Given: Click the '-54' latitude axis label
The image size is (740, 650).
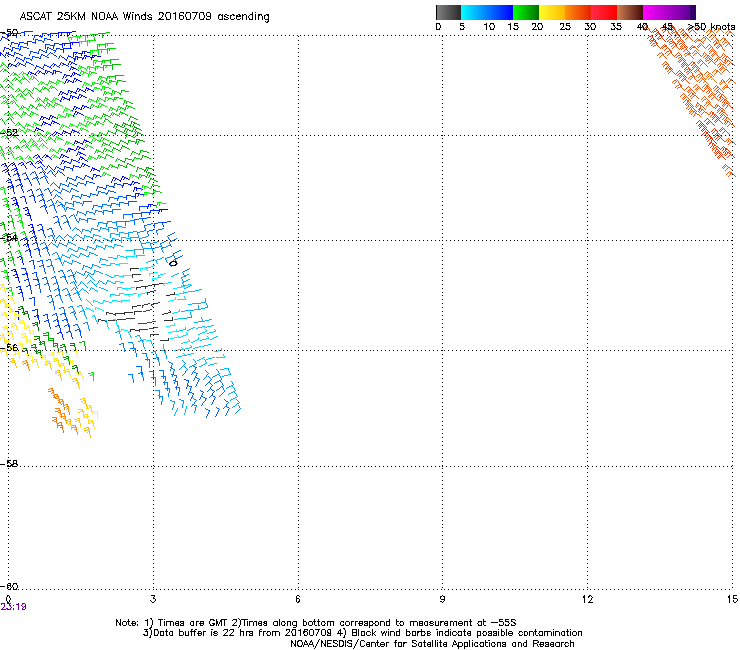Looking at the screenshot, I should [9, 237].
